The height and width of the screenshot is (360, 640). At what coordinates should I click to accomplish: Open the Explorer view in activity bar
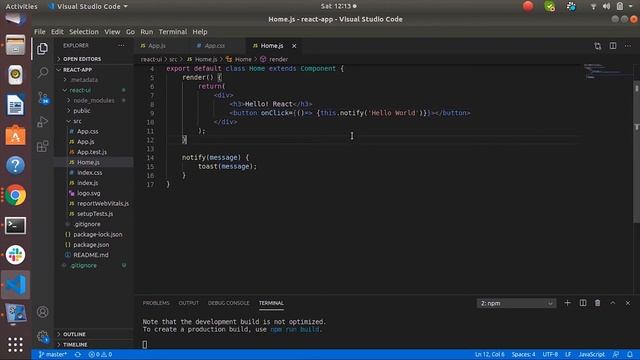coord(42,49)
